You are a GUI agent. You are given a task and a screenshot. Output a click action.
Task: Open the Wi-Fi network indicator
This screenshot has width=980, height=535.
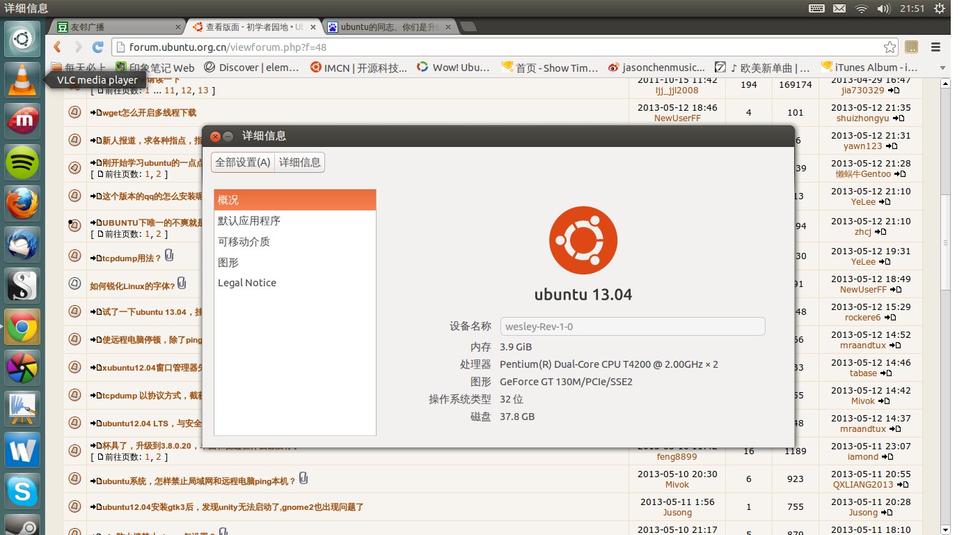pos(862,8)
